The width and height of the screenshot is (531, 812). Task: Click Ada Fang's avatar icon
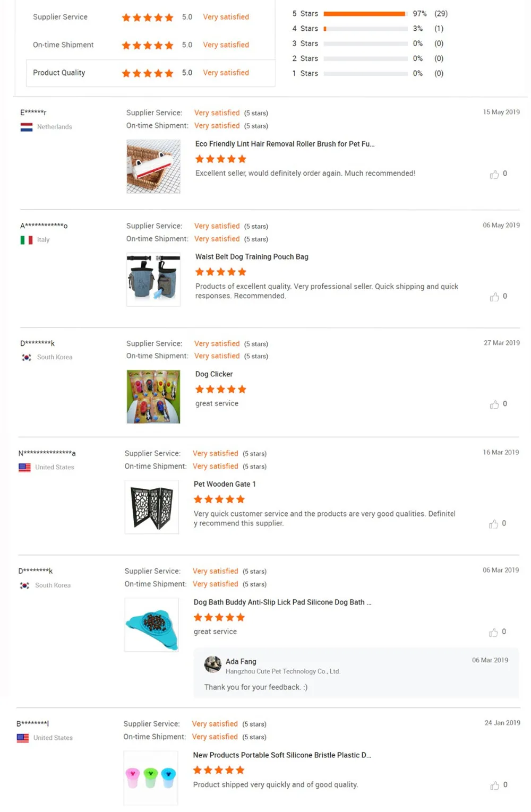tap(213, 664)
